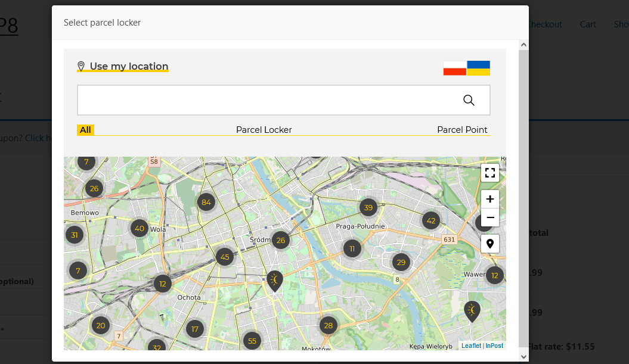Open the cluster marker showing 17

pos(194,329)
